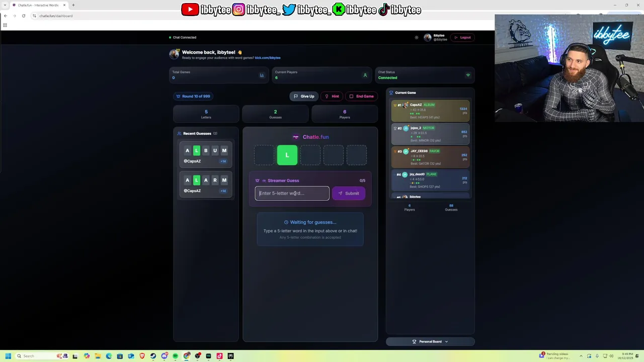Open Brave browser from the taskbar
This screenshot has height=362, width=644.
click(x=142, y=356)
